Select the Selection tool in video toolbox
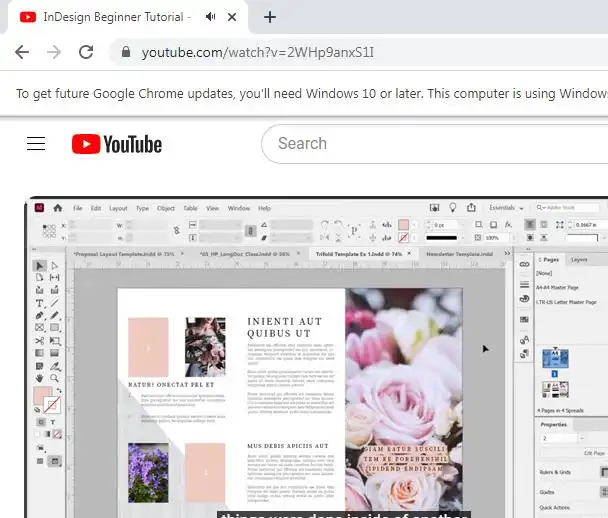The image size is (608, 518). point(39,266)
